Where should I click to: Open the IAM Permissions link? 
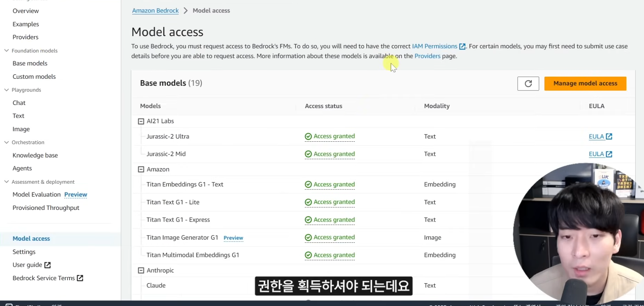(x=434, y=46)
